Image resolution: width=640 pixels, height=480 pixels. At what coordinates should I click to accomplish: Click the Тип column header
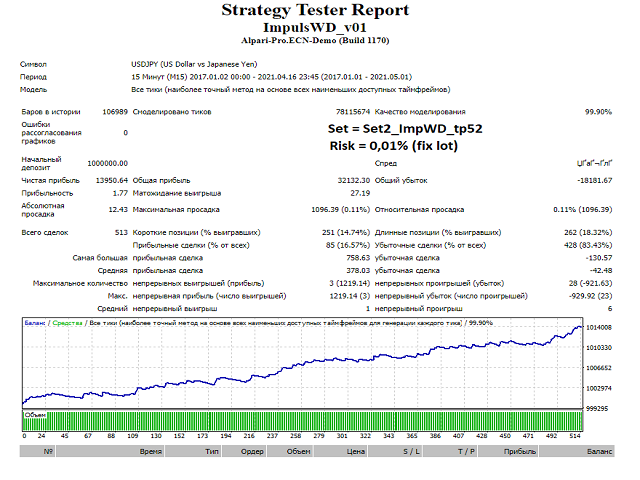click(212, 453)
